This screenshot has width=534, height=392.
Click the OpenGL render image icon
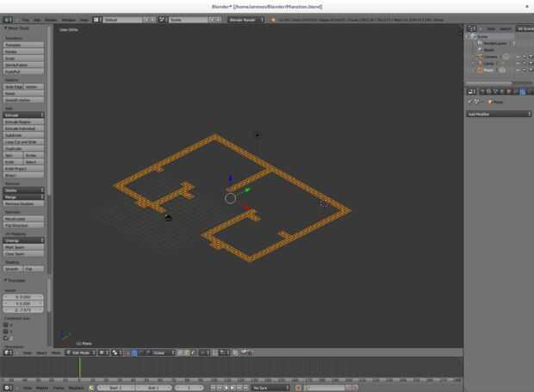235,352
